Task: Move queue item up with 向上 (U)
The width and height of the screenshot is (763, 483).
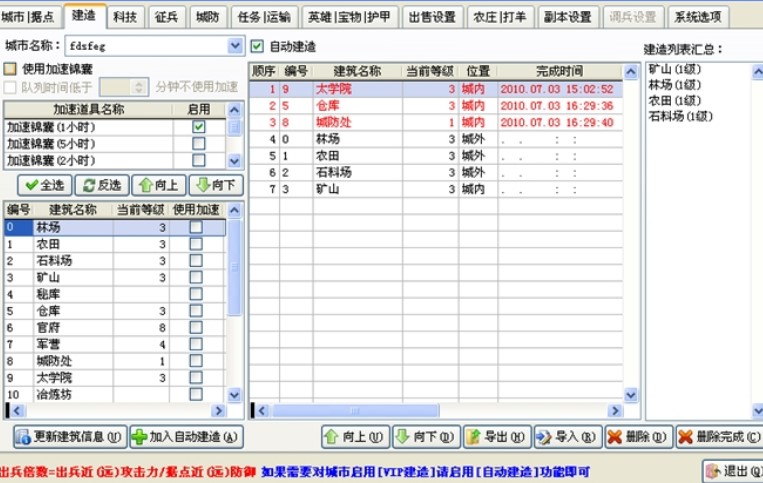Action: pos(355,437)
